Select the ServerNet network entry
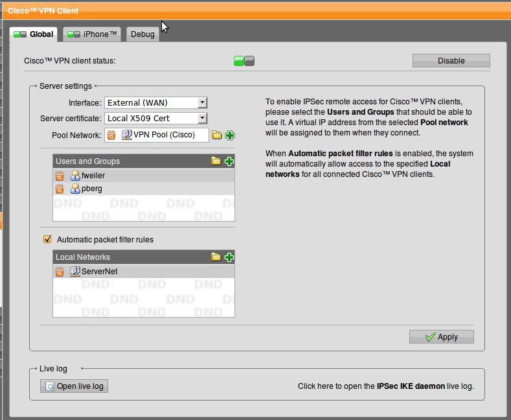 coord(144,272)
